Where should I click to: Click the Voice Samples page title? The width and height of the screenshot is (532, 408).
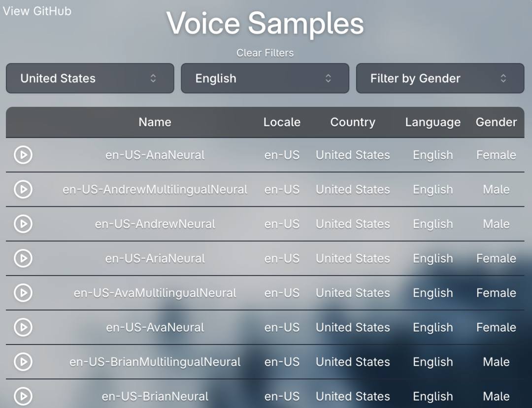tap(265, 24)
